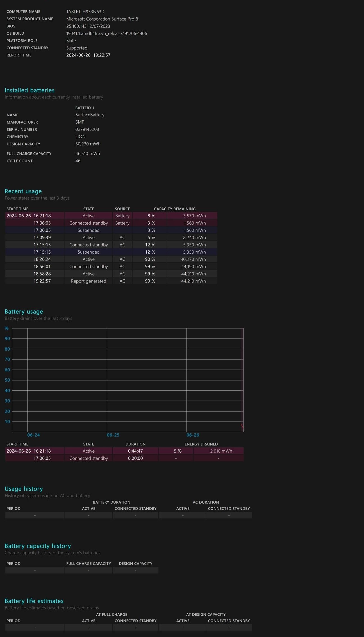Screen dimensions: 364x637
Task: Click the 06-26 date label on chart
Action: (x=193, y=435)
